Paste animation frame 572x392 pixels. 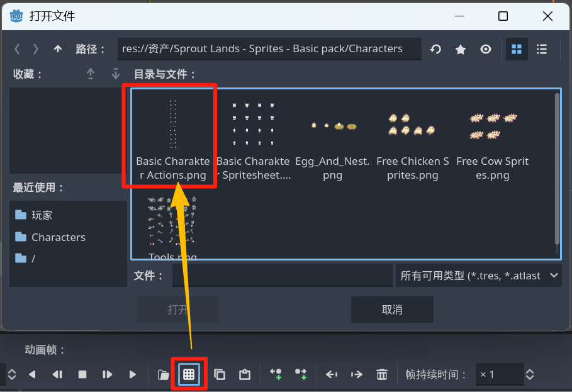point(244,374)
